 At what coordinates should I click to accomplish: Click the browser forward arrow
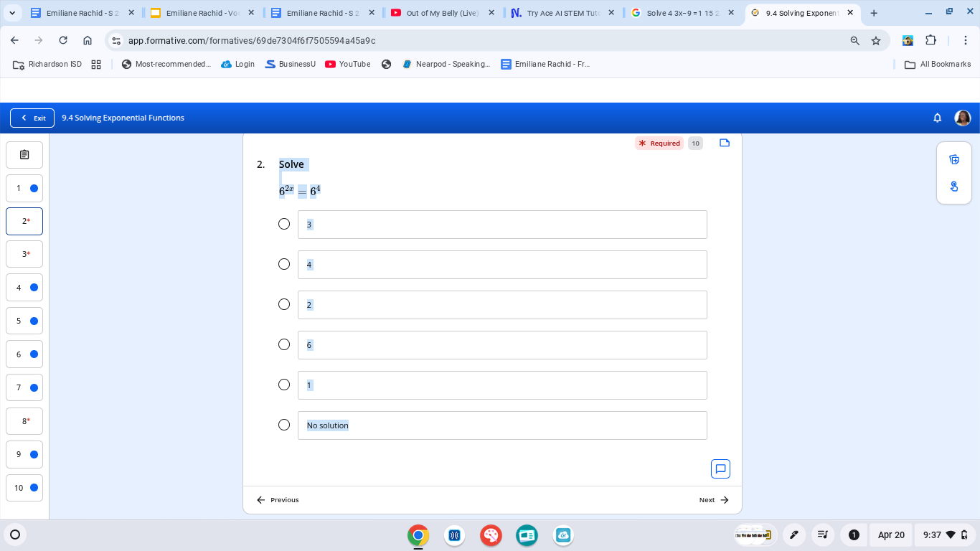pos(39,40)
